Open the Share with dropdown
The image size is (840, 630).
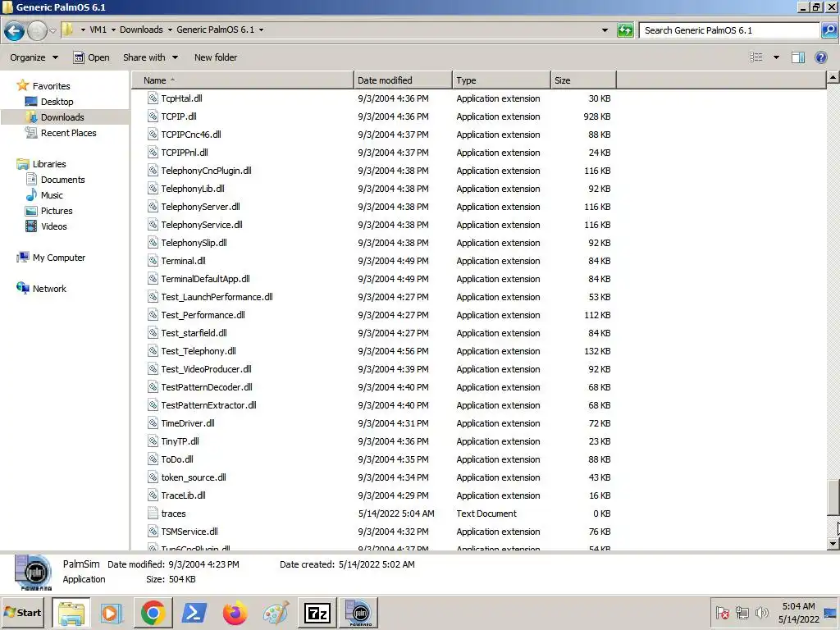(x=151, y=57)
